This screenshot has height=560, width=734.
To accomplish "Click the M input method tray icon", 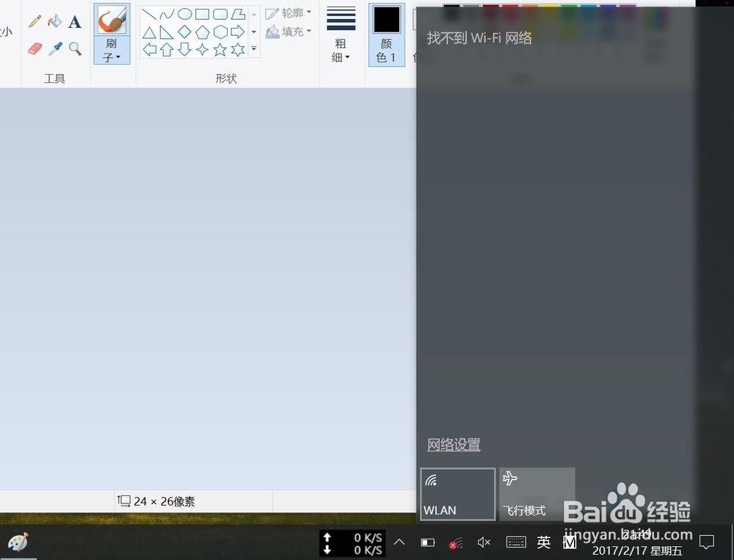I will tap(570, 542).
